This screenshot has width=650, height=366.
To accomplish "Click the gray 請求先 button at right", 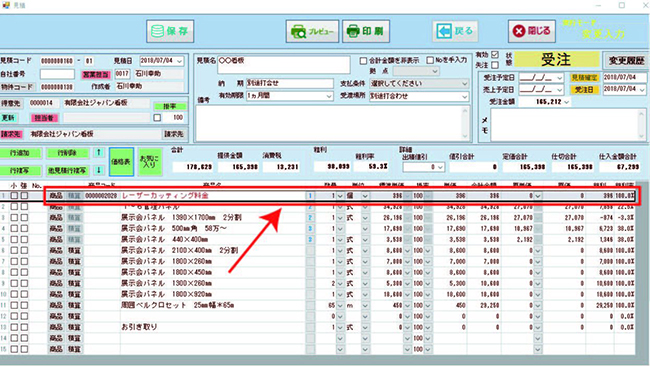I will (x=173, y=134).
